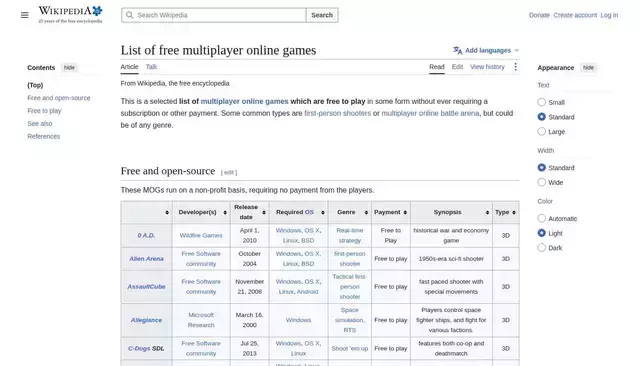Sort table by Synopsis column
The height and width of the screenshot is (366, 640).
tap(487, 213)
